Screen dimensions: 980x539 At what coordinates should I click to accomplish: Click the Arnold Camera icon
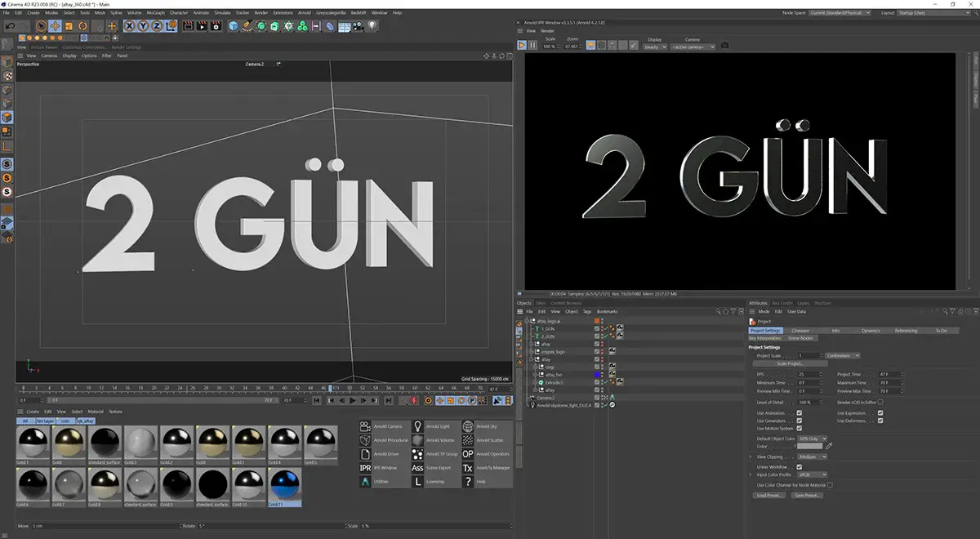365,426
